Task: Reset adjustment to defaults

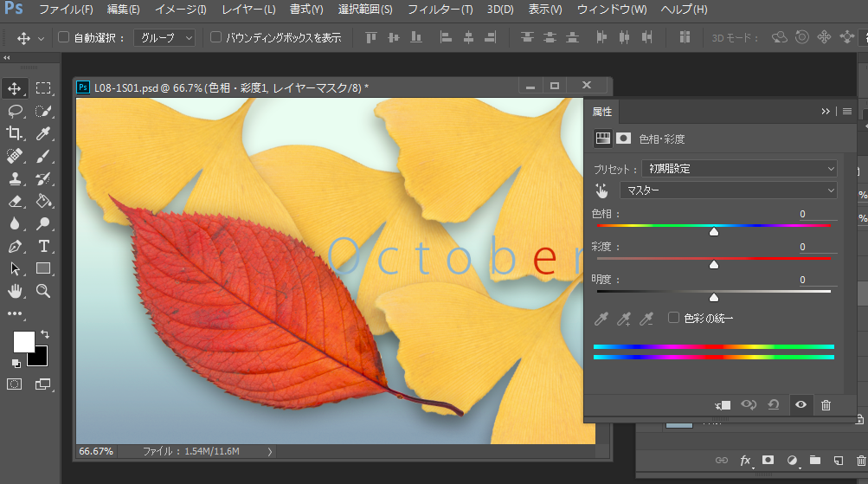Action: pyautogui.click(x=774, y=405)
